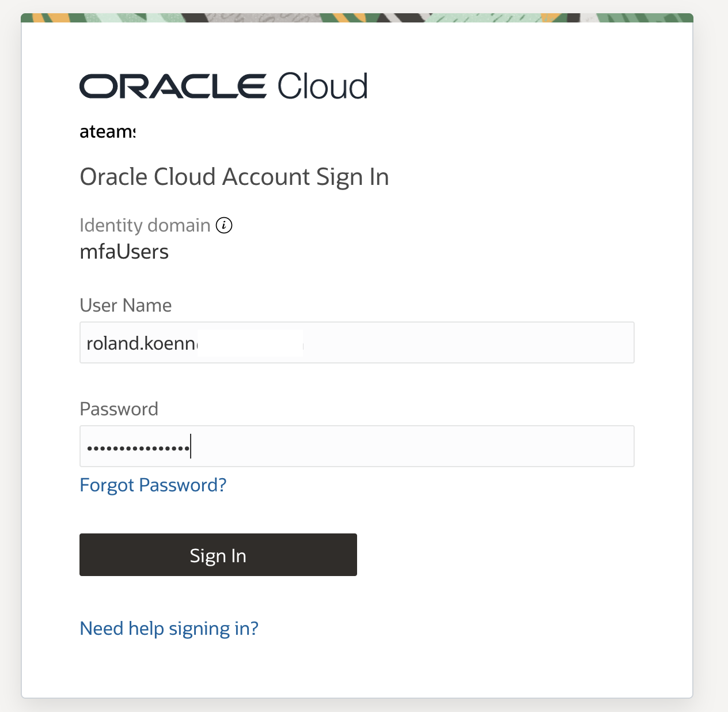Click the User Name field label
The height and width of the screenshot is (712, 728).
pos(126,305)
